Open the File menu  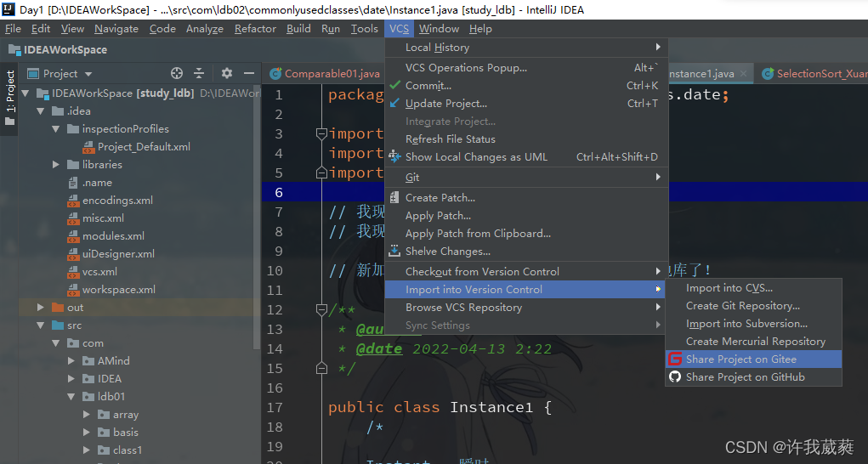(13, 29)
